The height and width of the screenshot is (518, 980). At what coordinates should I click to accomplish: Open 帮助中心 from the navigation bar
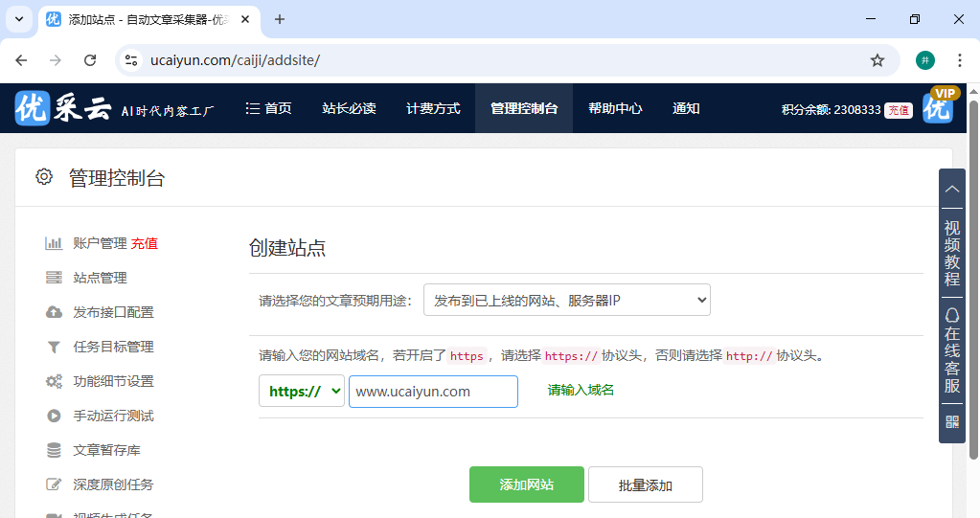pyautogui.click(x=615, y=109)
